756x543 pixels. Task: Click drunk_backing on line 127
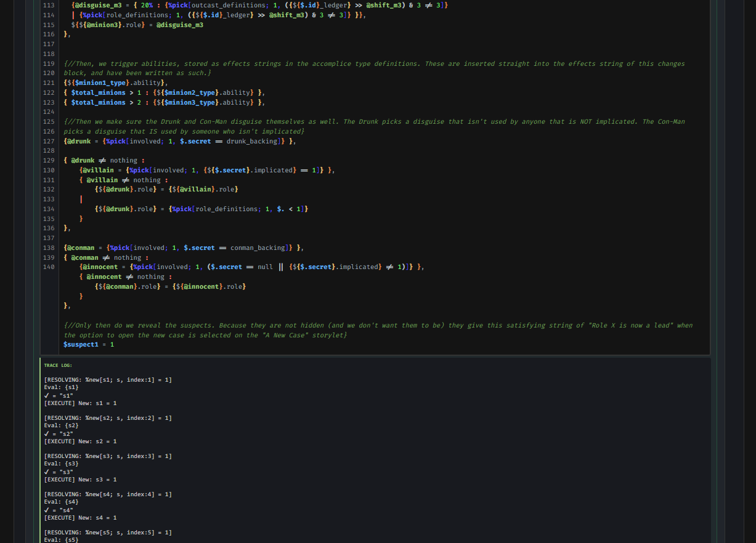(x=253, y=141)
